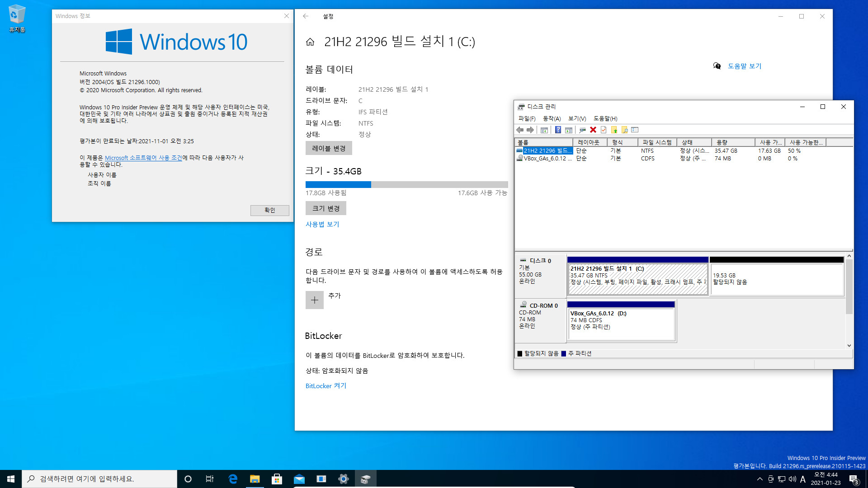The width and height of the screenshot is (868, 488).
Task: Open File Explorer from taskbar
Action: (x=255, y=479)
